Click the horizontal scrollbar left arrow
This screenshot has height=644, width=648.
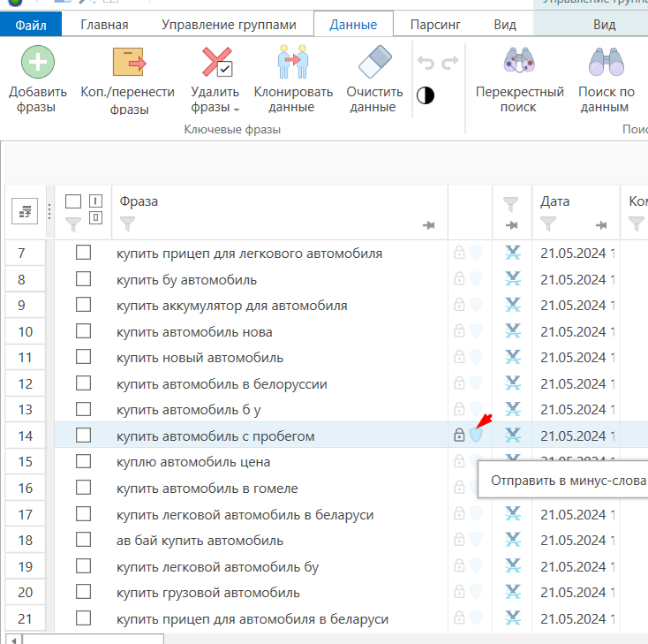tap(13, 640)
